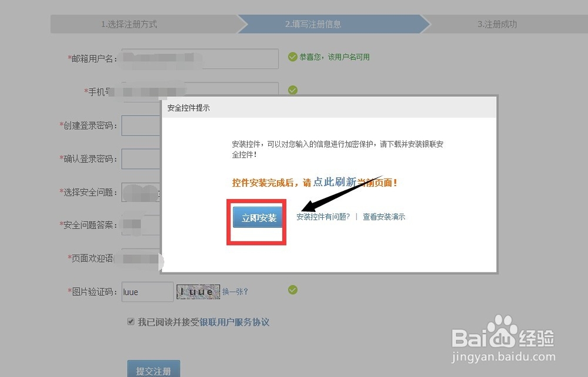Open the 选择安全问题 security question dropdown
Viewport: 588px width, 377px height.
pos(141,191)
